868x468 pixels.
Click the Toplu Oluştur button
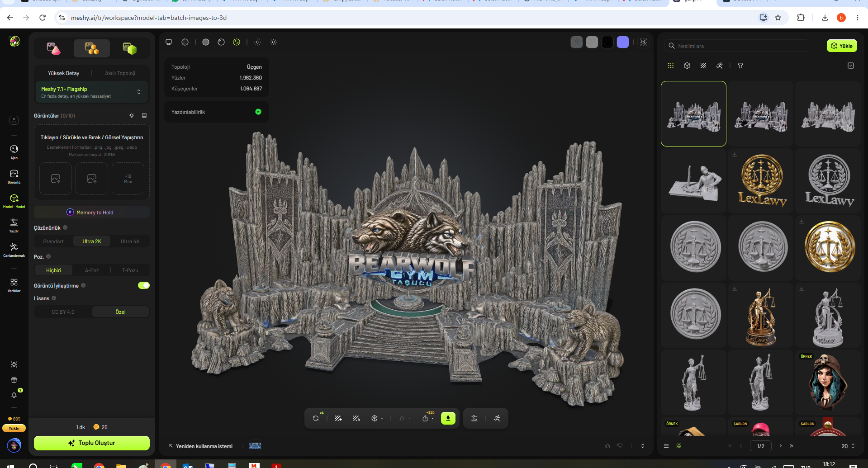(92, 443)
